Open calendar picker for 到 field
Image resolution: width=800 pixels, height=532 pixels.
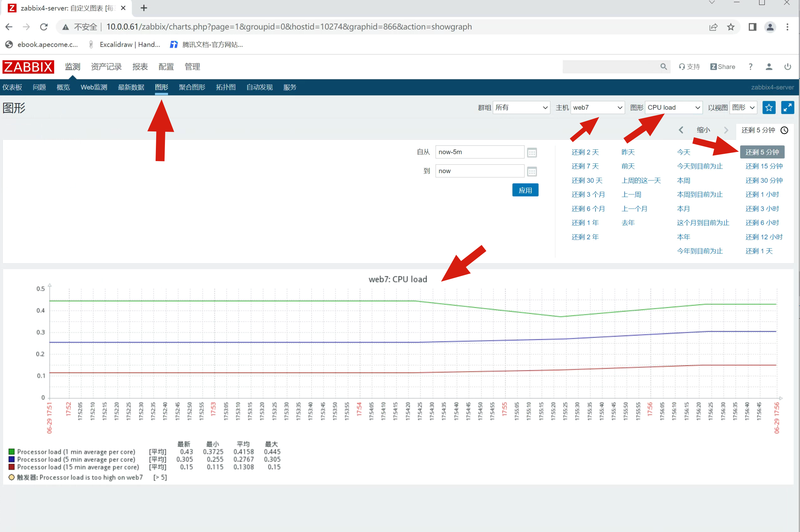[532, 172]
